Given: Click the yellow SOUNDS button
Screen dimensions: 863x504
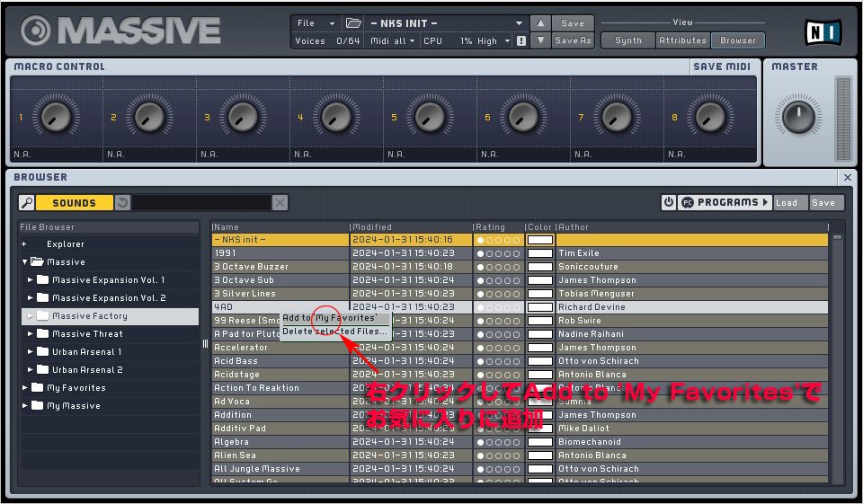Looking at the screenshot, I should pyautogui.click(x=75, y=202).
